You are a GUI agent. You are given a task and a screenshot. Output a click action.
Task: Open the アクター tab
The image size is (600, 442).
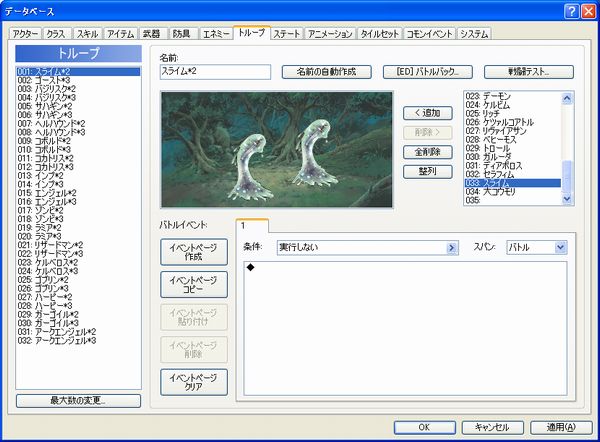pyautogui.click(x=25, y=34)
